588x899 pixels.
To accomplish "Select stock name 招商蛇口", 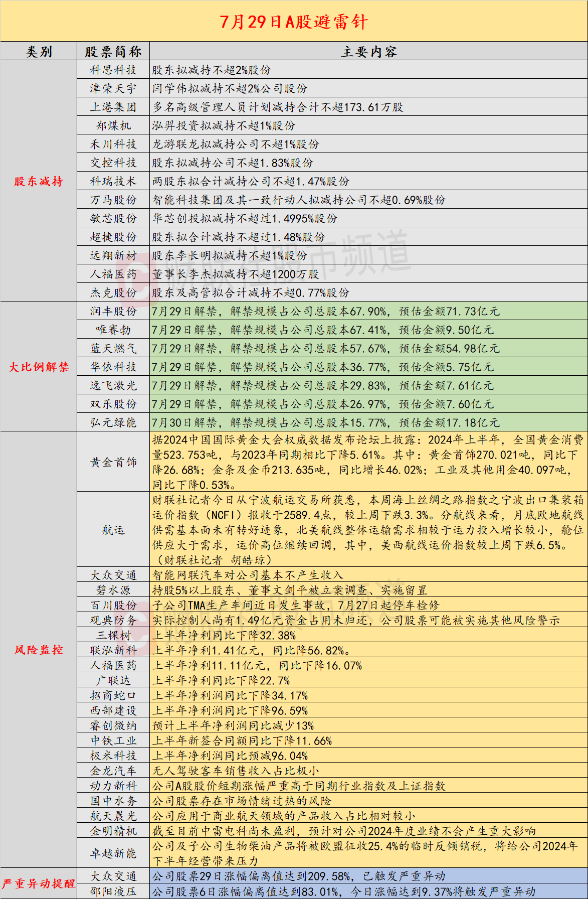I will (113, 695).
